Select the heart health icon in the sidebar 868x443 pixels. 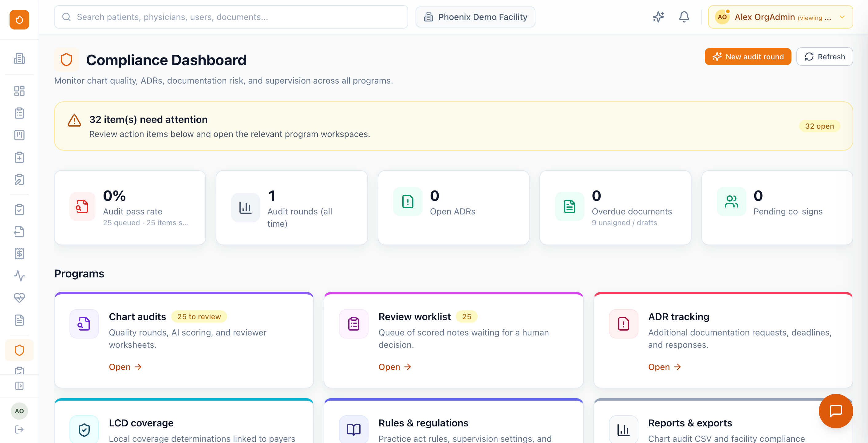19,298
